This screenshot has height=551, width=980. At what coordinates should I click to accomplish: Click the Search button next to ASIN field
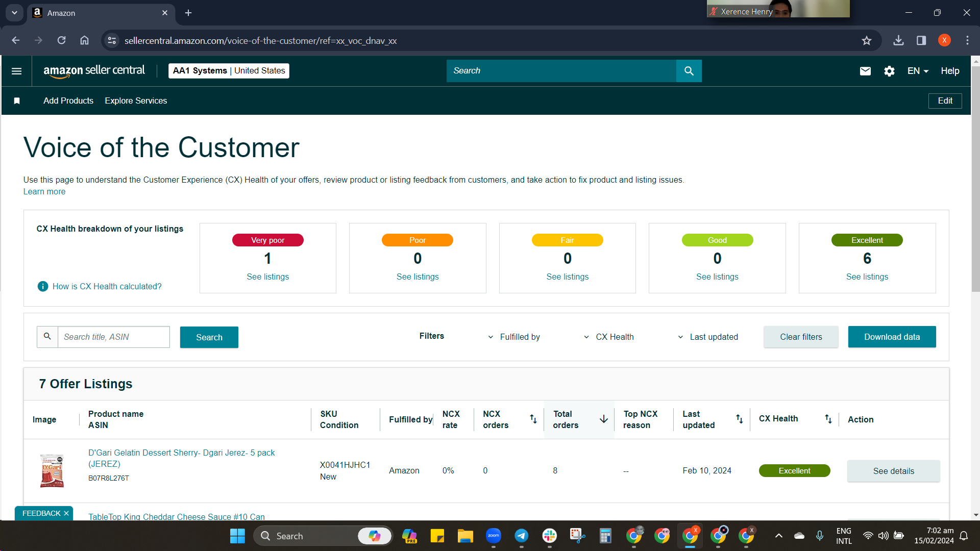click(x=209, y=337)
